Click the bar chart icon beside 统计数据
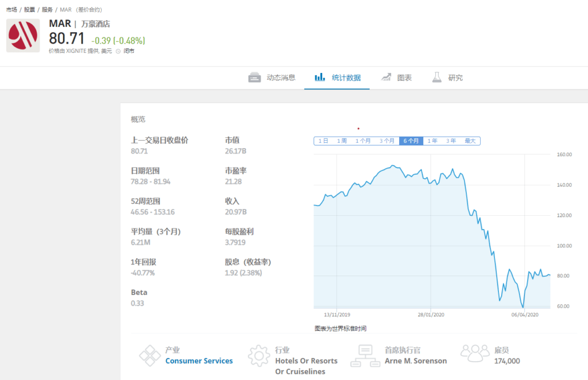The height and width of the screenshot is (380, 588). (x=320, y=77)
